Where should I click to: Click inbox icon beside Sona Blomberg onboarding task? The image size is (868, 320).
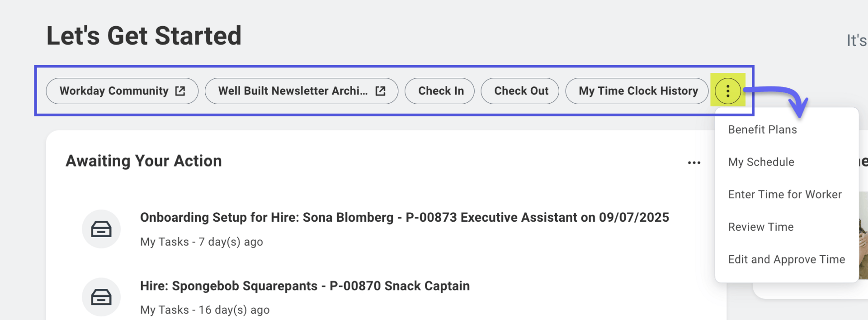pyautogui.click(x=101, y=229)
